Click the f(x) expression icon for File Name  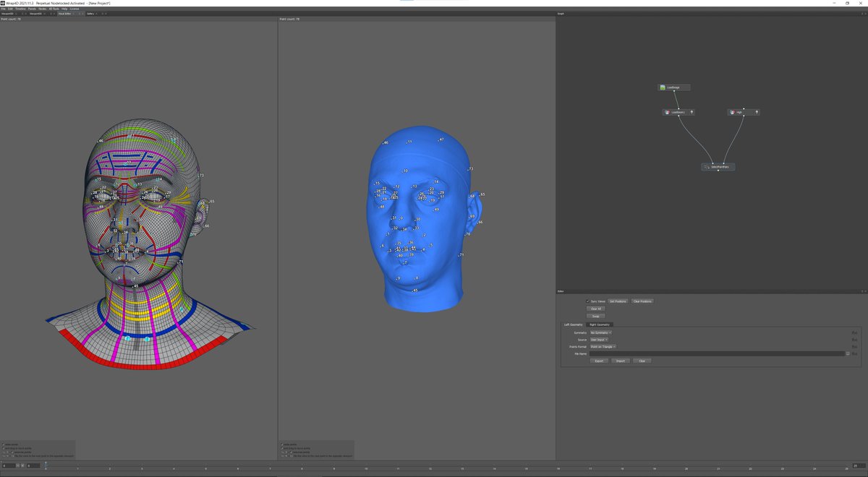[854, 353]
